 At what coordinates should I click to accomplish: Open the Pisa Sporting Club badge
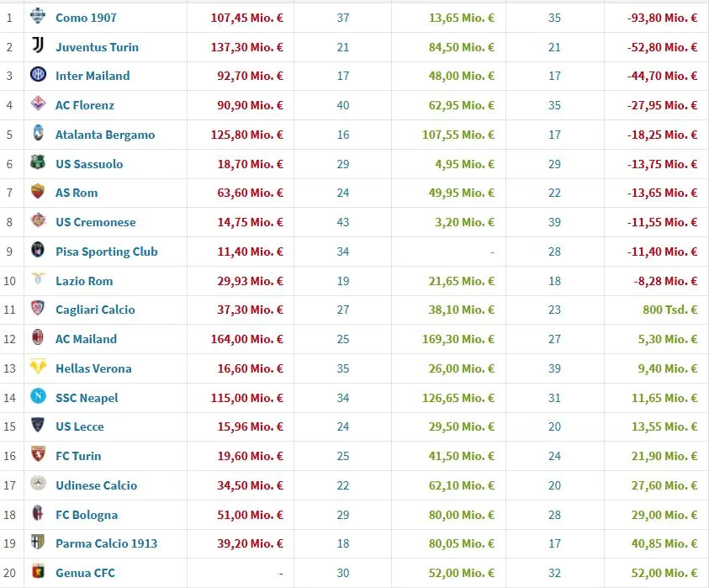[x=38, y=250]
